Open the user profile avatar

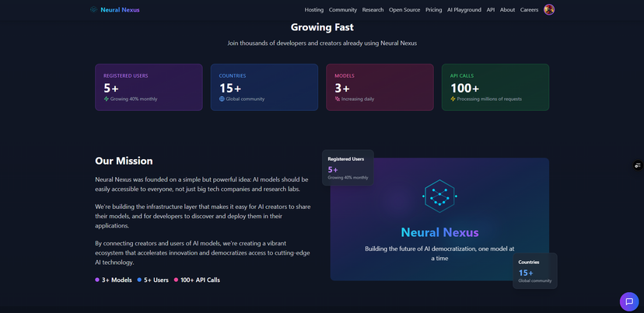coord(548,9)
